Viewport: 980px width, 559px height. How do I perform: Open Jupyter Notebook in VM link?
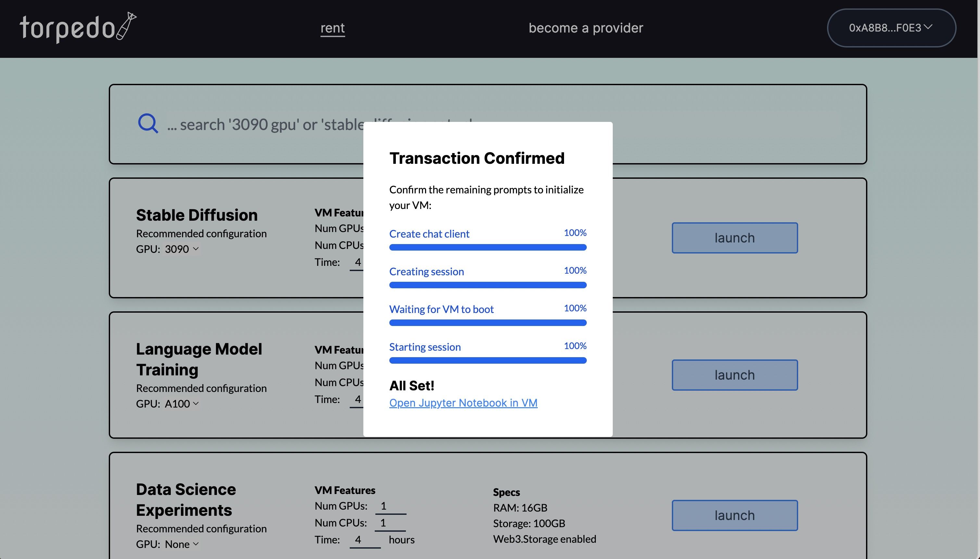463,403
